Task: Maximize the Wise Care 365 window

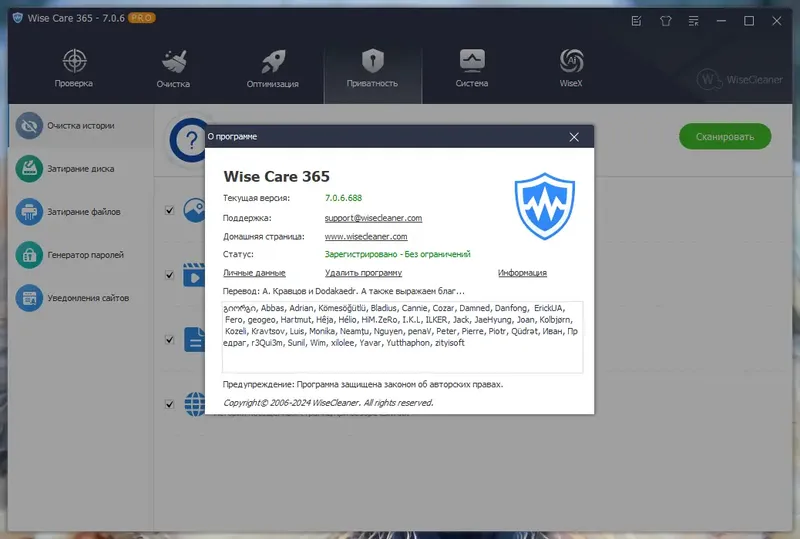Action: [x=749, y=21]
